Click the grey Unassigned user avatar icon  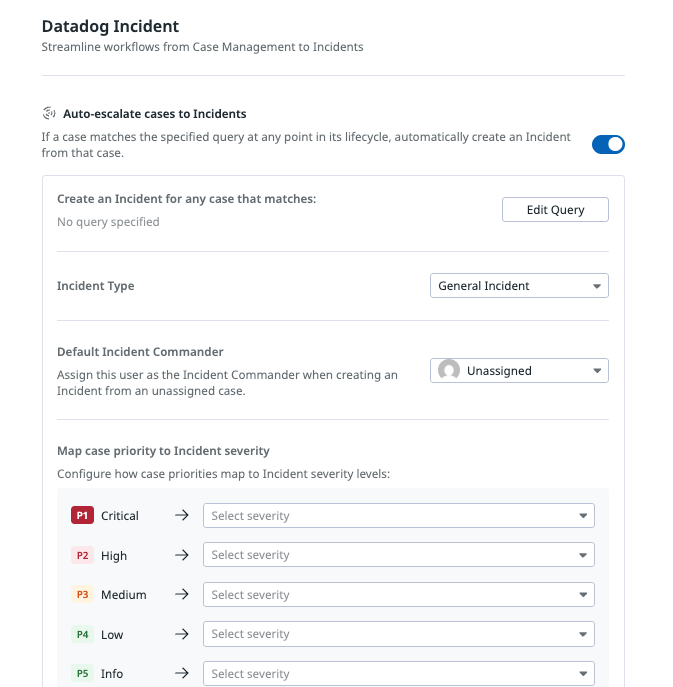449,371
